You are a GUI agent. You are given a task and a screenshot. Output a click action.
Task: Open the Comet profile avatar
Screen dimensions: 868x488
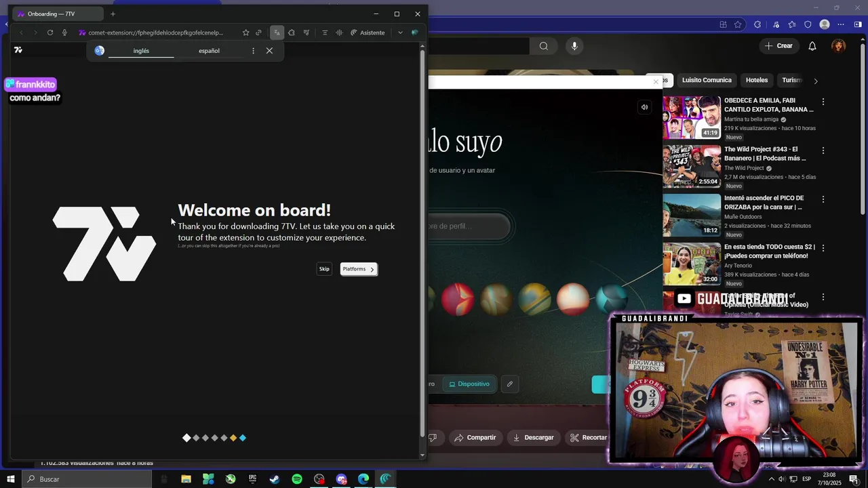[x=415, y=33]
